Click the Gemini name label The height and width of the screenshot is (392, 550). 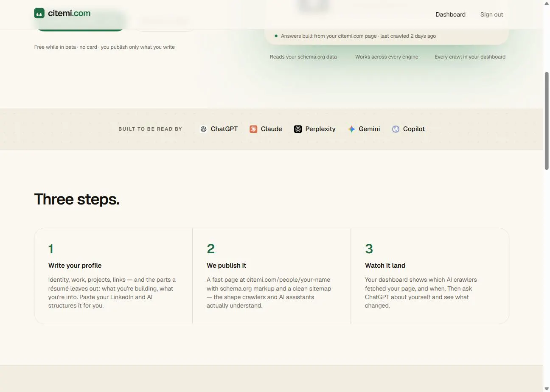tap(369, 129)
